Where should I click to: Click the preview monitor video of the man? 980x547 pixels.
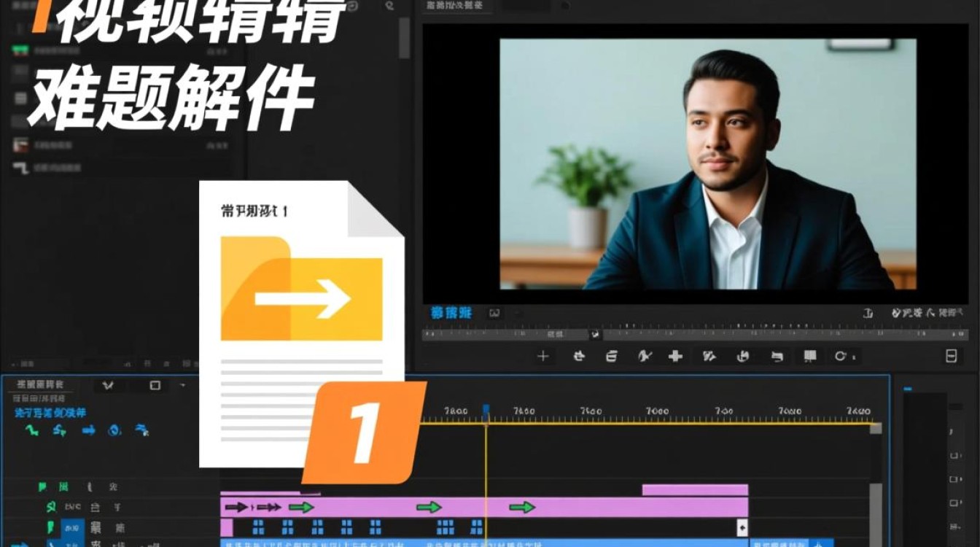707,163
